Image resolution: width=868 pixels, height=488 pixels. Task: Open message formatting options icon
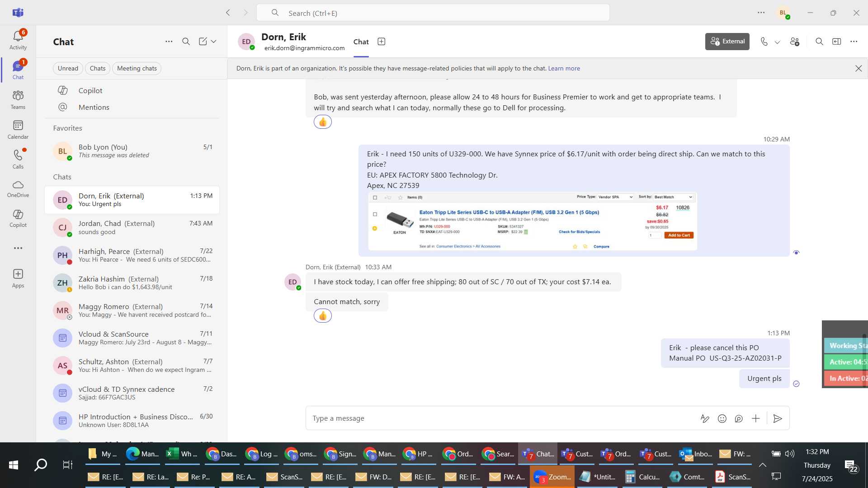(x=704, y=418)
